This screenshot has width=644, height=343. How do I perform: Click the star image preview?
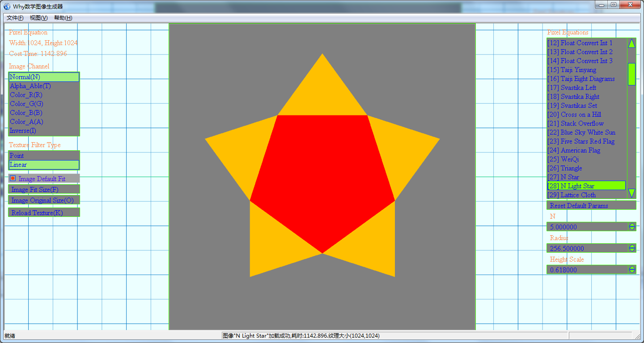(322, 177)
